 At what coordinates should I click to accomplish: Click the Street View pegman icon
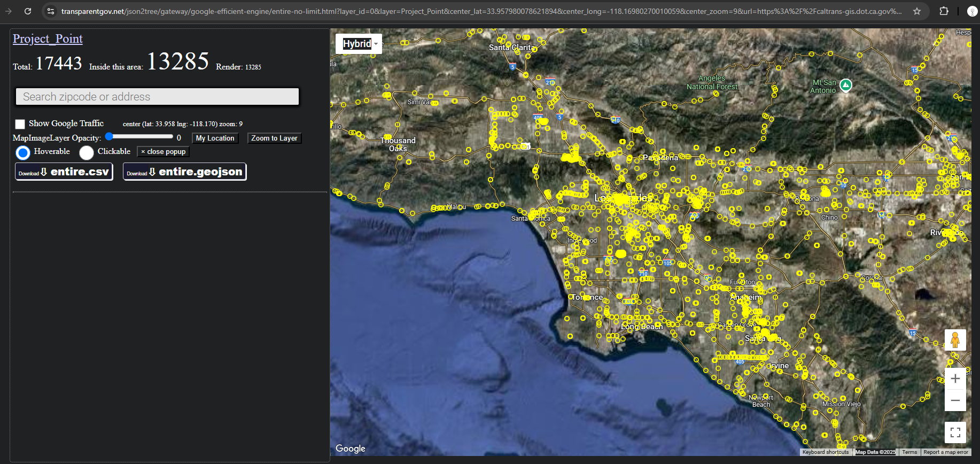[955, 340]
